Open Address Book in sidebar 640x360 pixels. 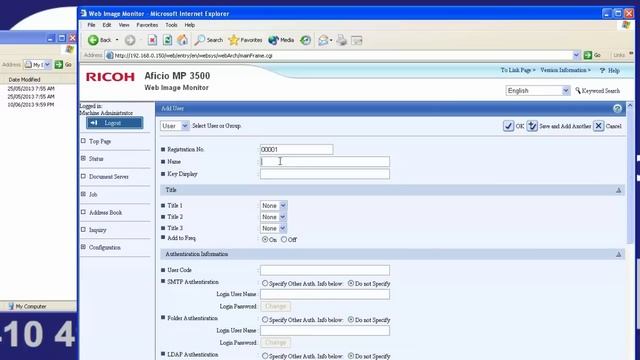(x=105, y=213)
